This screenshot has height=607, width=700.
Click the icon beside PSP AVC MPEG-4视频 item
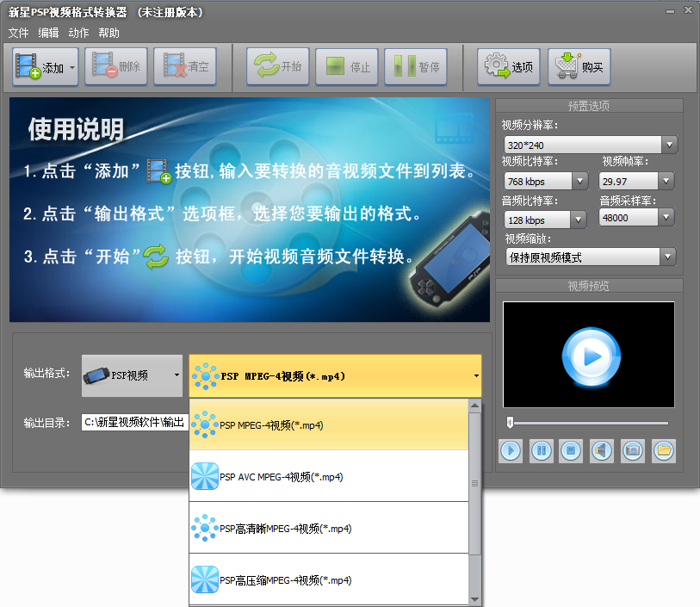(x=204, y=476)
